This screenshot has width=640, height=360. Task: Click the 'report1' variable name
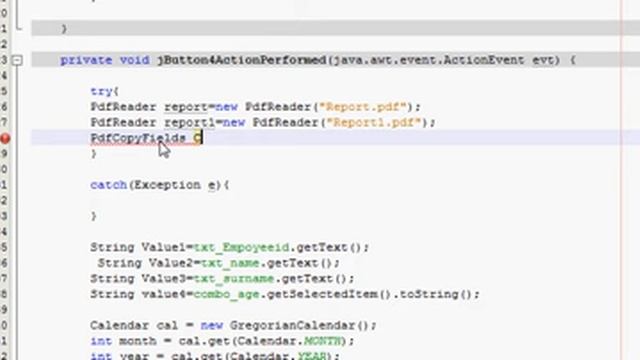coord(189,122)
